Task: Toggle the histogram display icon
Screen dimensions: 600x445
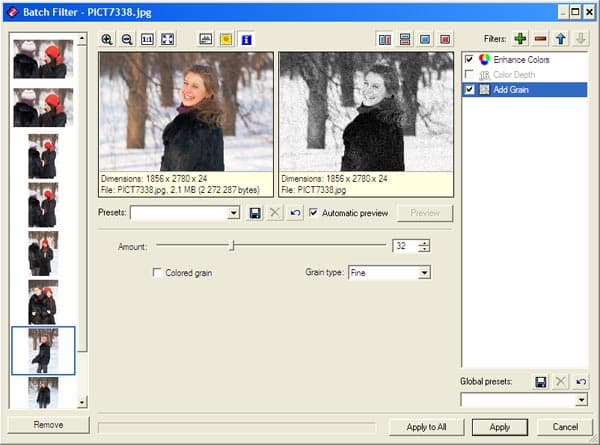Action: tap(206, 39)
